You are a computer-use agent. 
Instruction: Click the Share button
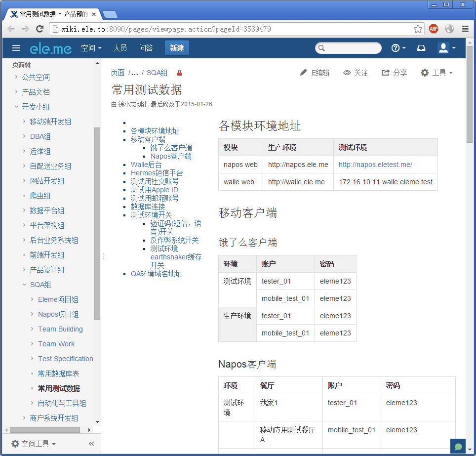click(395, 73)
